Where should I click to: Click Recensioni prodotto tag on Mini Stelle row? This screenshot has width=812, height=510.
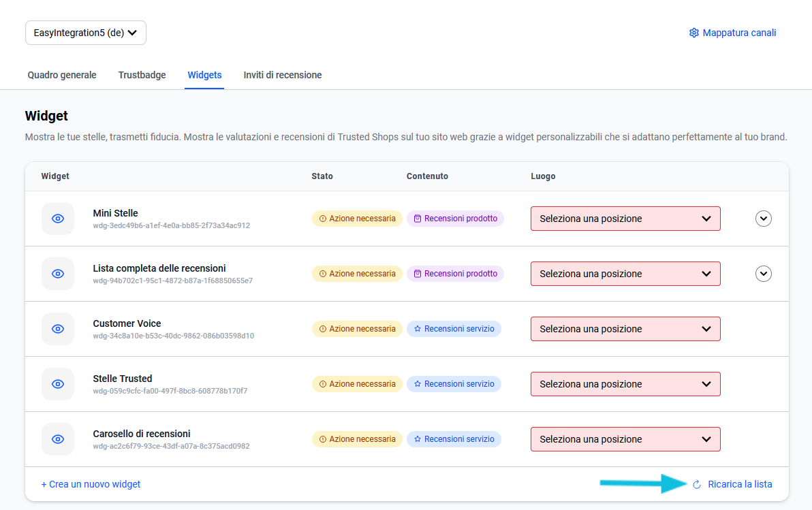click(x=455, y=219)
